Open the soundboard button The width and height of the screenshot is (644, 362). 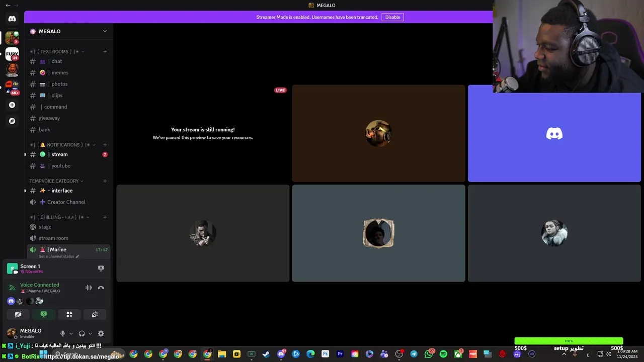point(95,314)
